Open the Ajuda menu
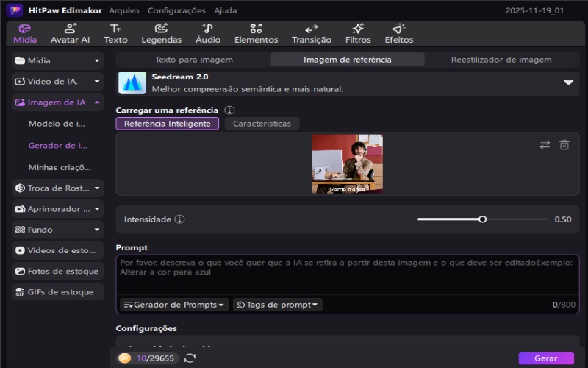Screen dimensions: 588x368 point(226,10)
